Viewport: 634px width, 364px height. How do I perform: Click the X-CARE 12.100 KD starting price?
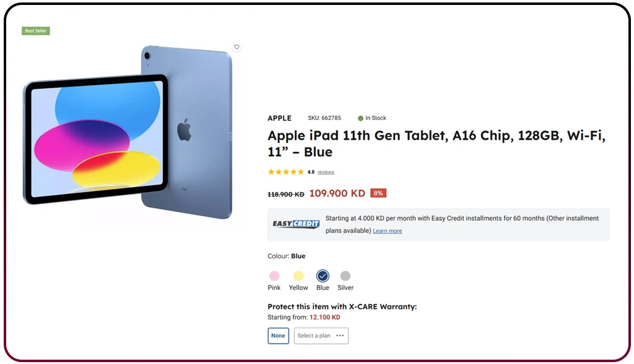tap(325, 318)
